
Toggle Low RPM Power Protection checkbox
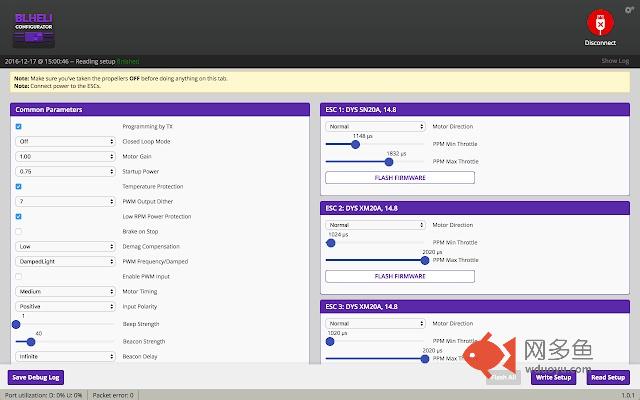(18, 216)
